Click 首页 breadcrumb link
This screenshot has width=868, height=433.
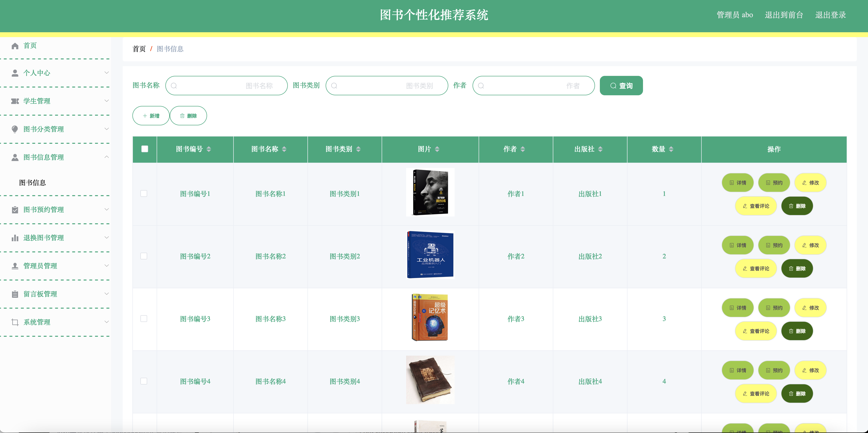point(139,49)
